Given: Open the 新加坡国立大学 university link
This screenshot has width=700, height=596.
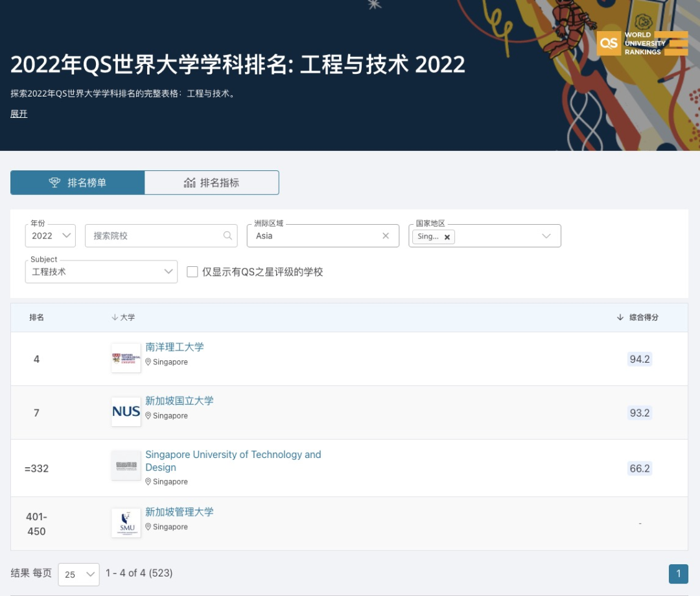Looking at the screenshot, I should [180, 400].
